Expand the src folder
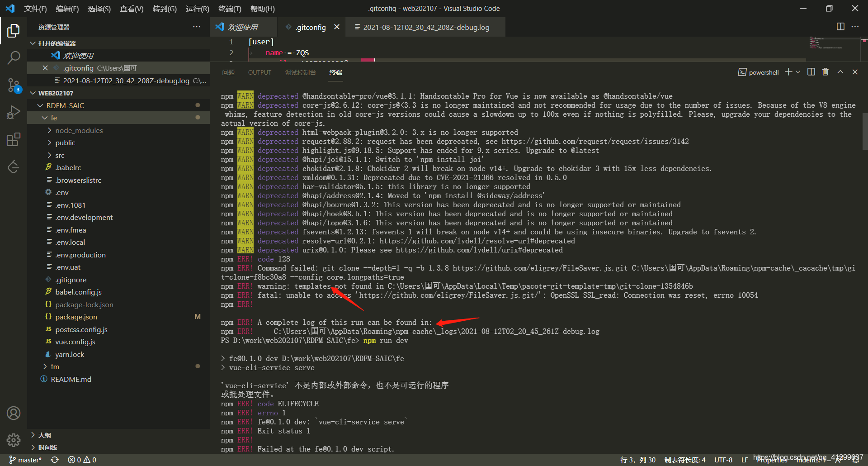 118,155
